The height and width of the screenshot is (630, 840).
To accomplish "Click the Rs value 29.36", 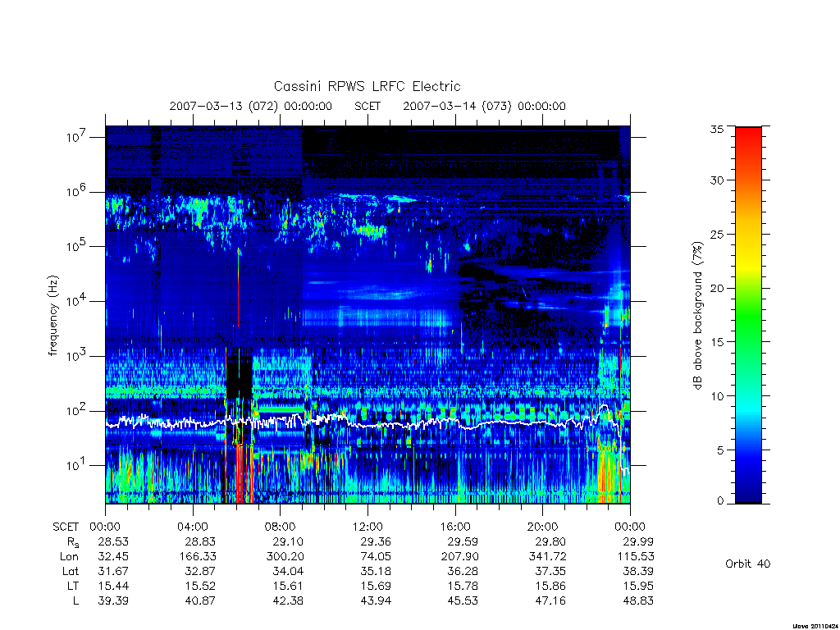I will tap(376, 541).
